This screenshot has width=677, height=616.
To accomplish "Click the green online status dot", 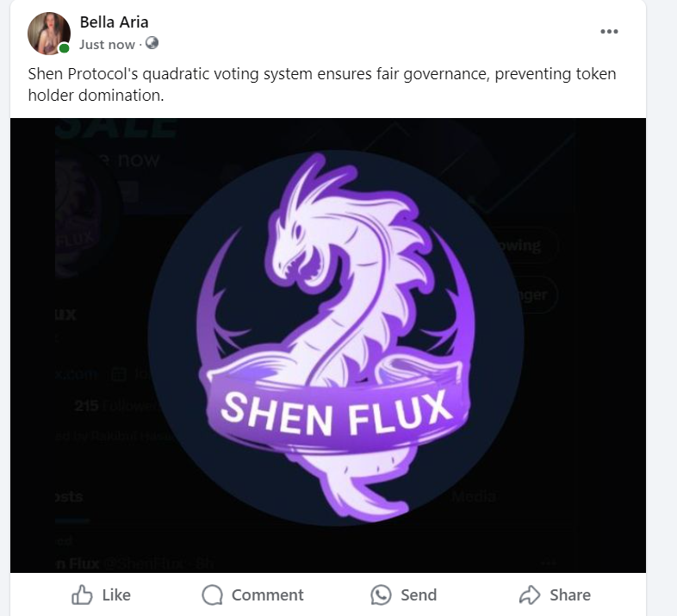I will [64, 48].
